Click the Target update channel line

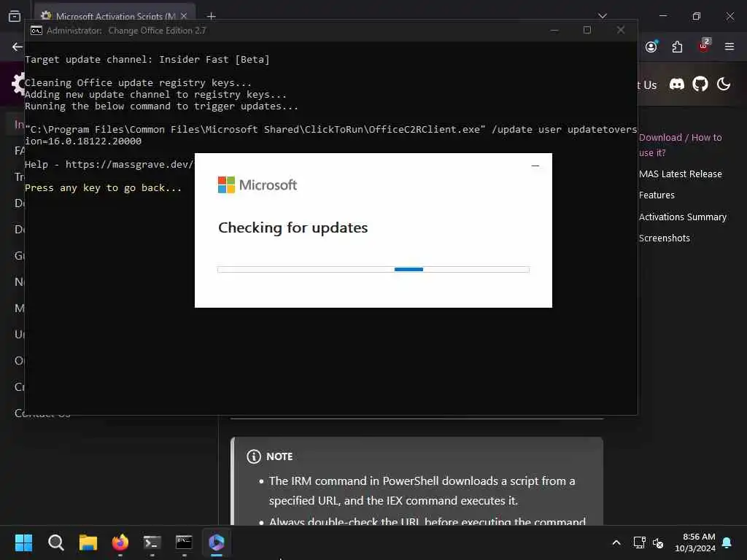pyautogui.click(x=147, y=60)
